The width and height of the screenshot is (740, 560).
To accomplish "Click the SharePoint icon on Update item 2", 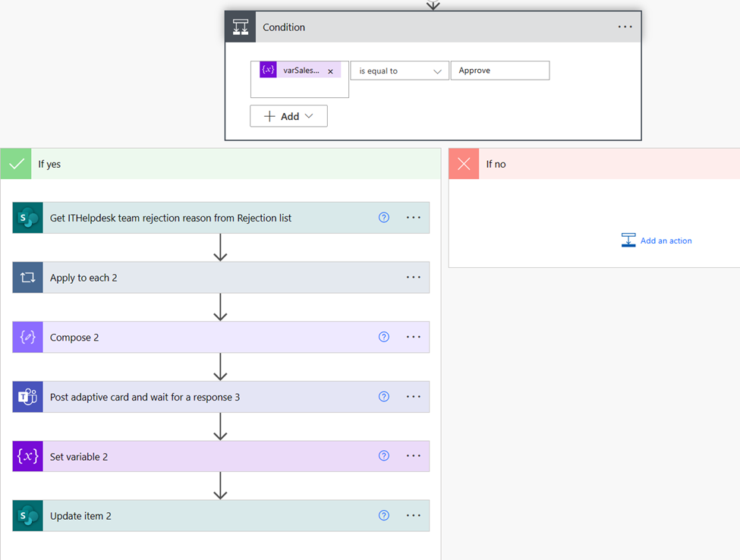I will [28, 516].
